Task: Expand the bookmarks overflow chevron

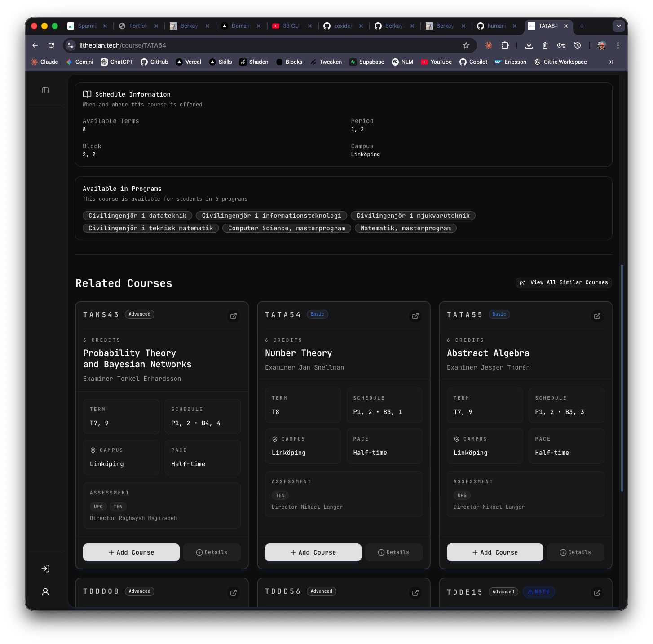Action: pyautogui.click(x=611, y=62)
